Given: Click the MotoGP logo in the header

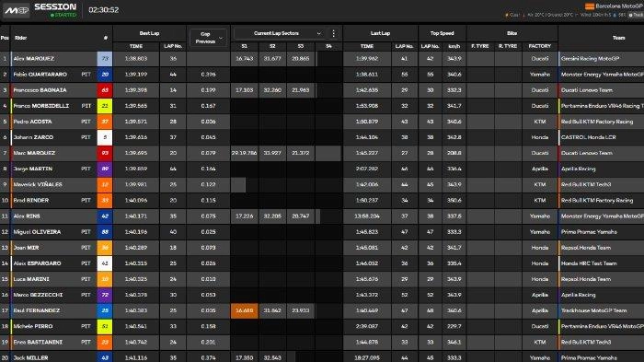Looking at the screenshot, I should click(17, 10).
